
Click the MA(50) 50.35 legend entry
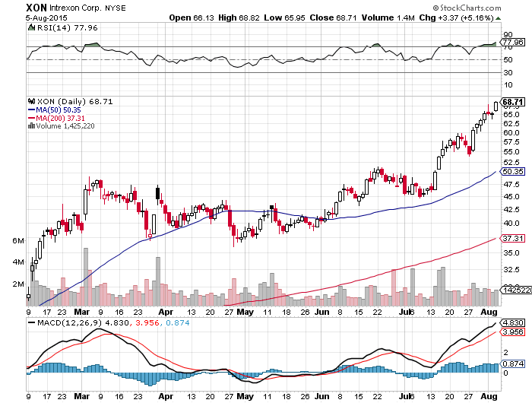pyautogui.click(x=59, y=110)
